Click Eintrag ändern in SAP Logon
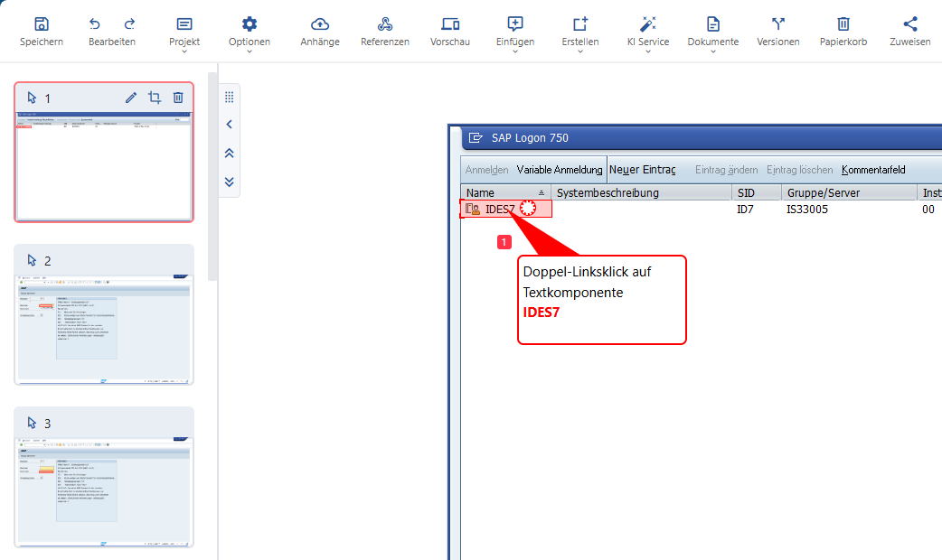 point(726,170)
